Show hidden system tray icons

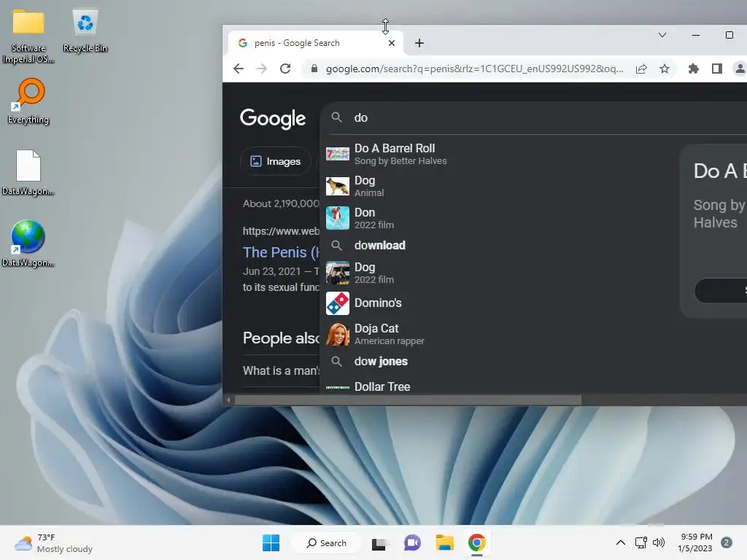[x=621, y=542]
